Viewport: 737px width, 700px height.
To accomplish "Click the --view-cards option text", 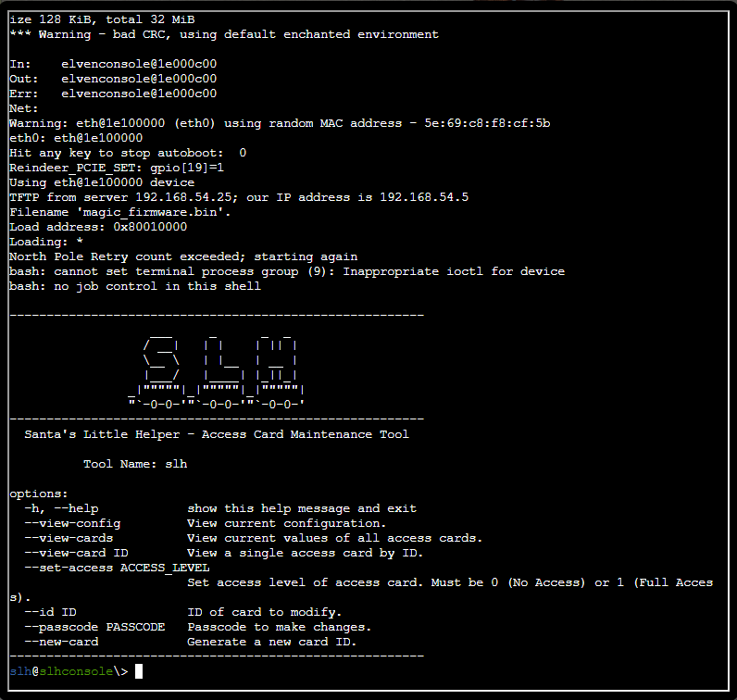I will coord(69,538).
